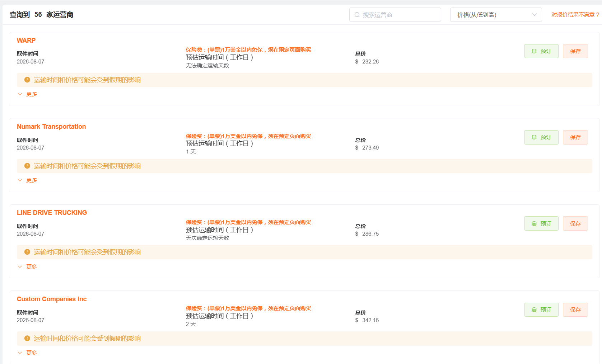Select the Numark total price $ 273.49
This screenshot has width=602, height=364.
[367, 148]
